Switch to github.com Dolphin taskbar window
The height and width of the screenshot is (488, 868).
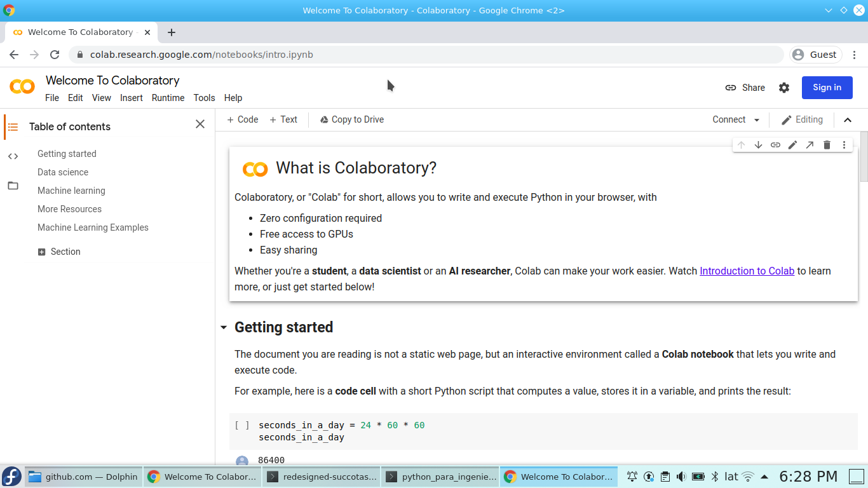(83, 477)
